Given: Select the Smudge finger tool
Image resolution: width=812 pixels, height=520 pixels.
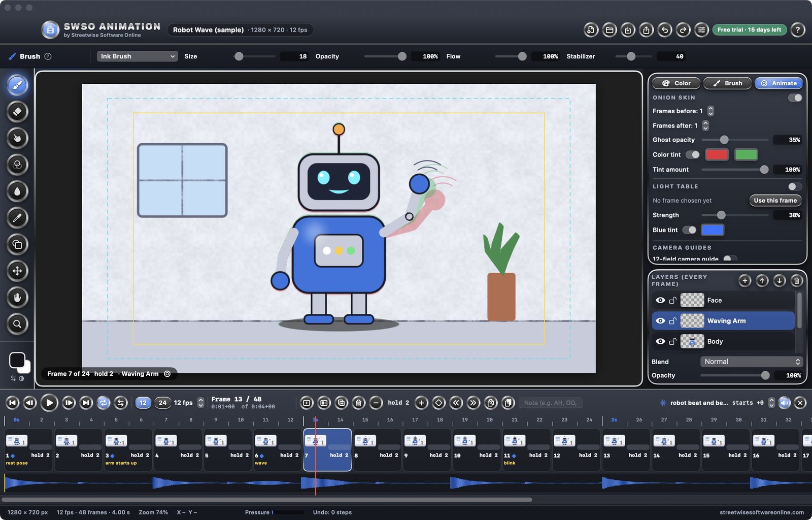Looking at the screenshot, I should point(17,138).
